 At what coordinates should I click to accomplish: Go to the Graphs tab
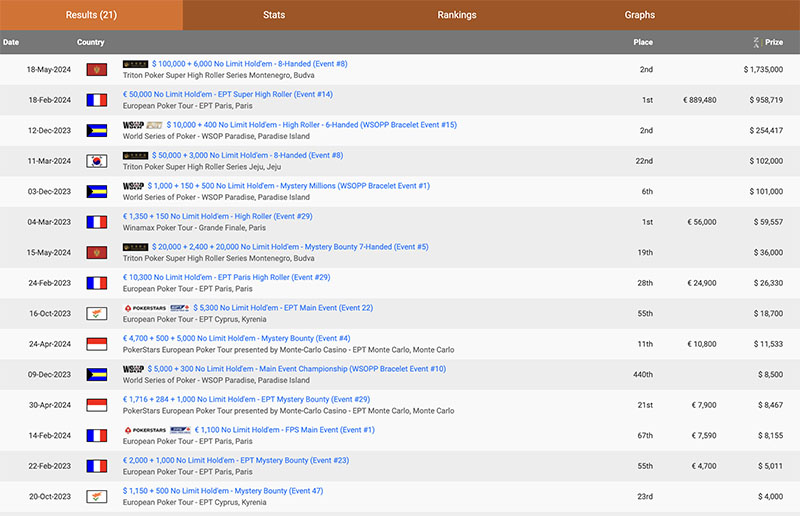coord(640,15)
